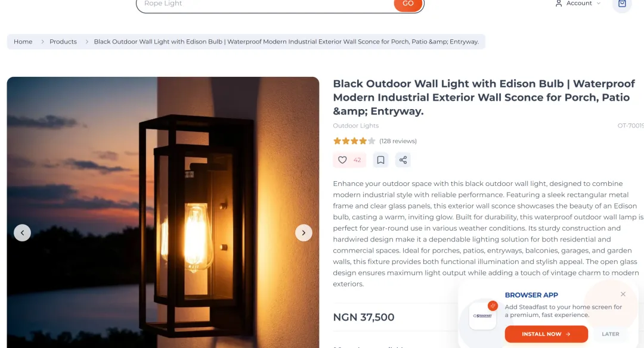Viewport: 644px width, 348px height.
Task: Open the Outdoor Lights category link
Action: tap(355, 126)
